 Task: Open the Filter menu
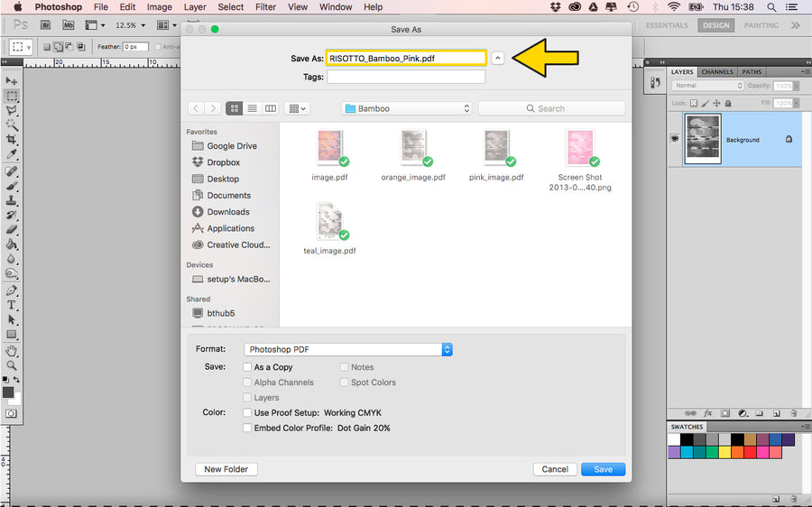click(x=265, y=7)
